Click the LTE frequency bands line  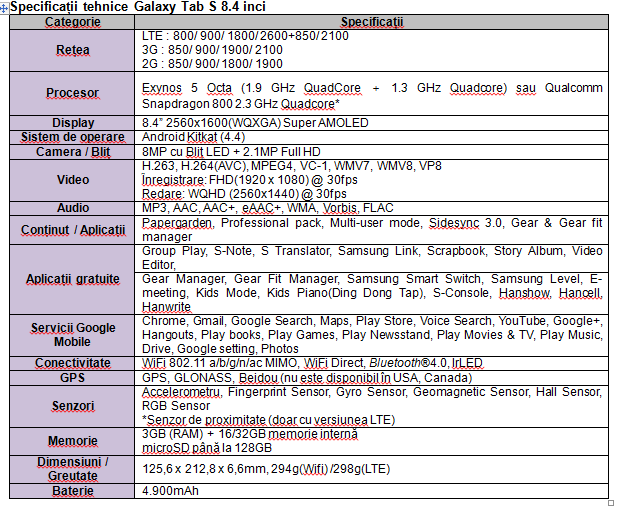click(245, 36)
